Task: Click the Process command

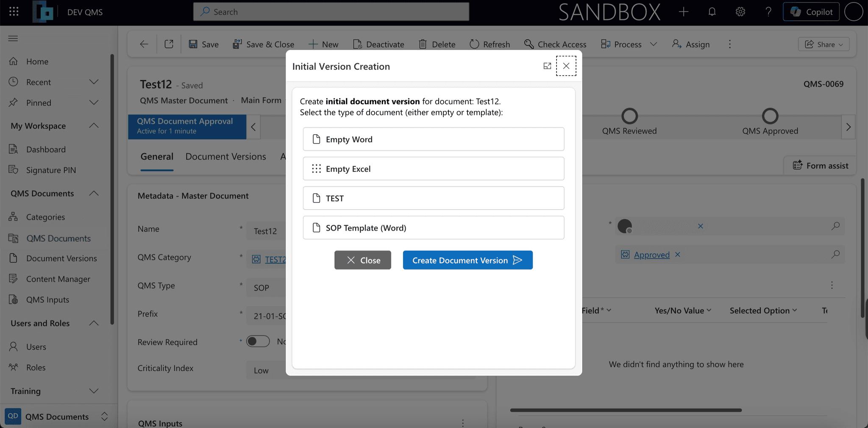Action: click(621, 44)
